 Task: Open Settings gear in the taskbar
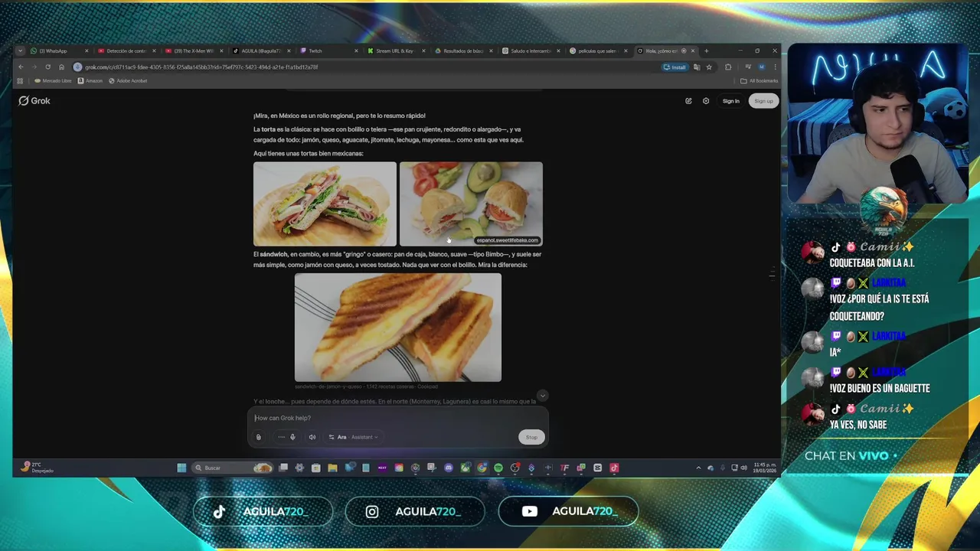coord(299,468)
